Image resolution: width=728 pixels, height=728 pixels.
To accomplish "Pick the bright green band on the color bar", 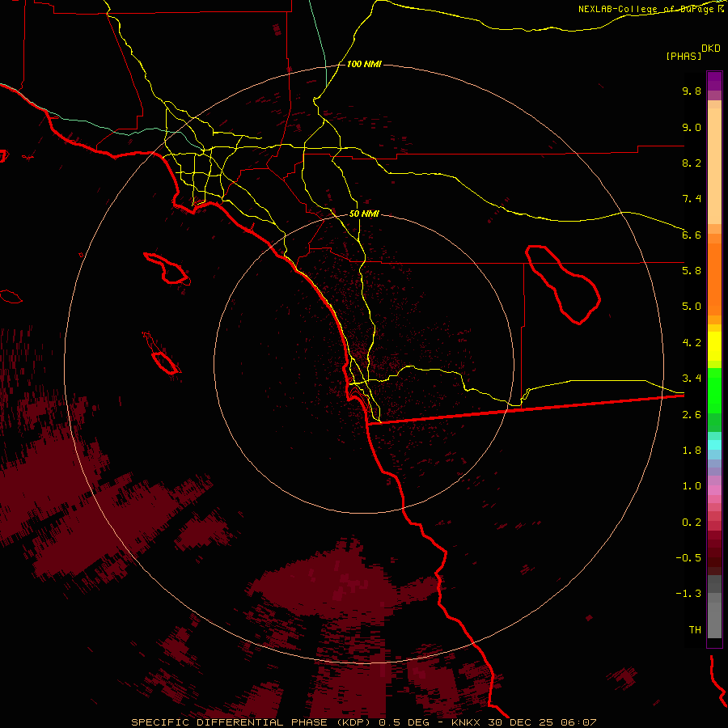I will (714, 391).
